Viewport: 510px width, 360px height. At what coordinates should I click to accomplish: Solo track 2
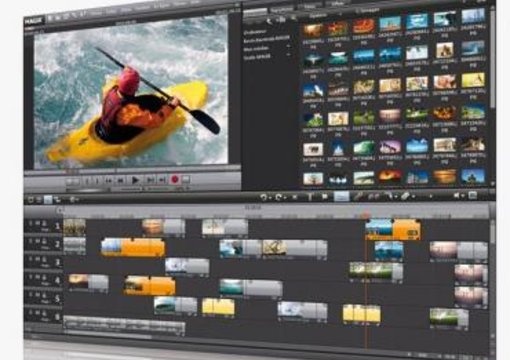(x=31, y=240)
